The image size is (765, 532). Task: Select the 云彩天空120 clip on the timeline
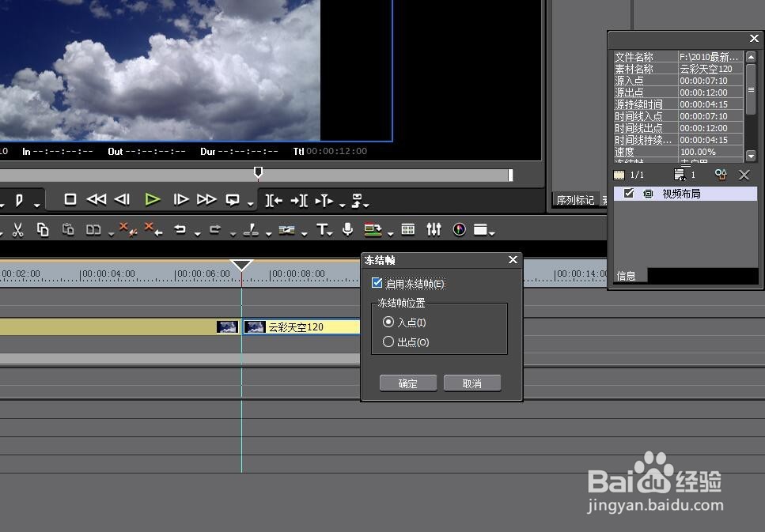point(301,326)
